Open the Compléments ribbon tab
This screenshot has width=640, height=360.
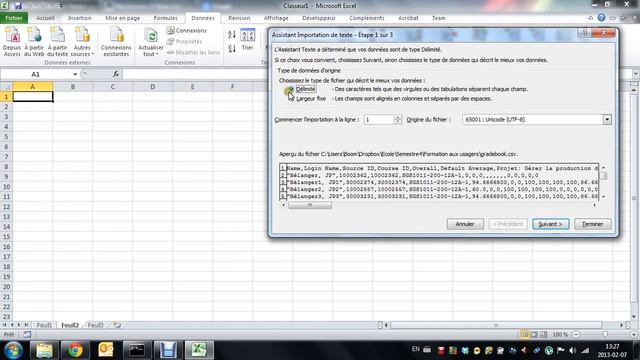[x=367, y=18]
